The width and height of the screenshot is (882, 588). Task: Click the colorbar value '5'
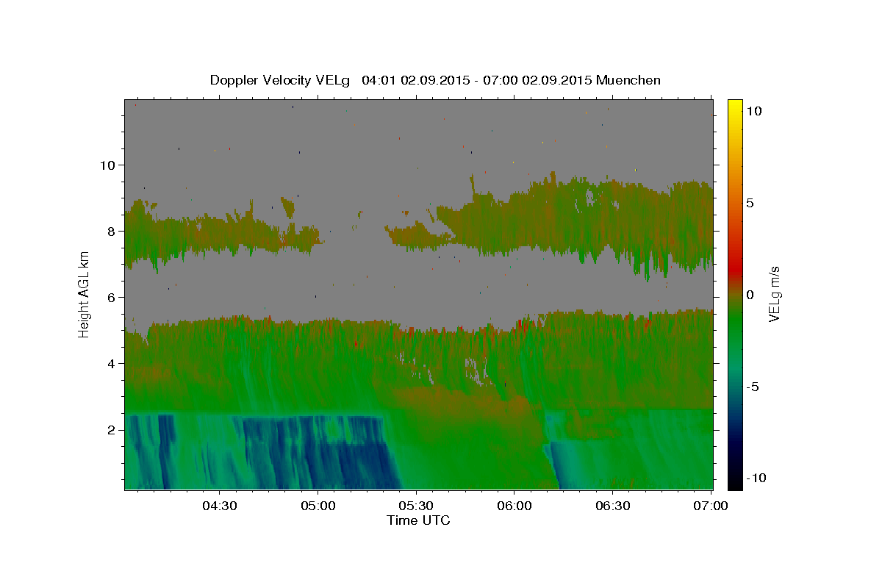pyautogui.click(x=750, y=203)
